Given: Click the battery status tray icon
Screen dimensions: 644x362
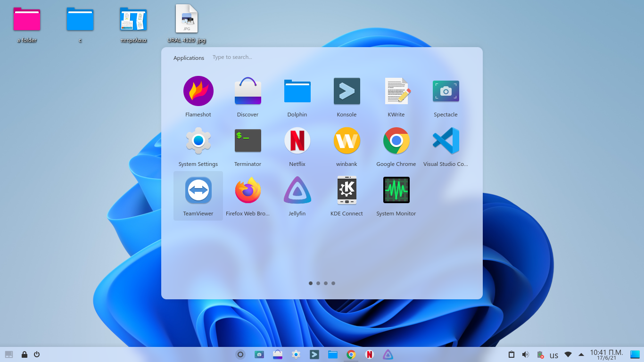Looking at the screenshot, I should [540, 354].
